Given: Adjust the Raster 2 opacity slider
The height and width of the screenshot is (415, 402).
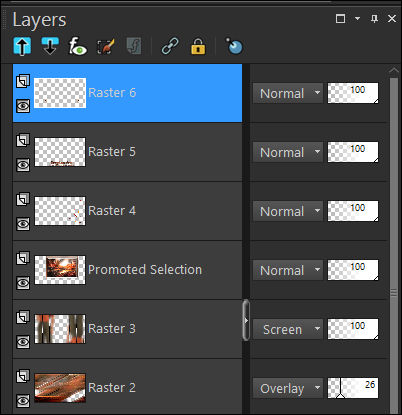Looking at the screenshot, I should [353, 388].
